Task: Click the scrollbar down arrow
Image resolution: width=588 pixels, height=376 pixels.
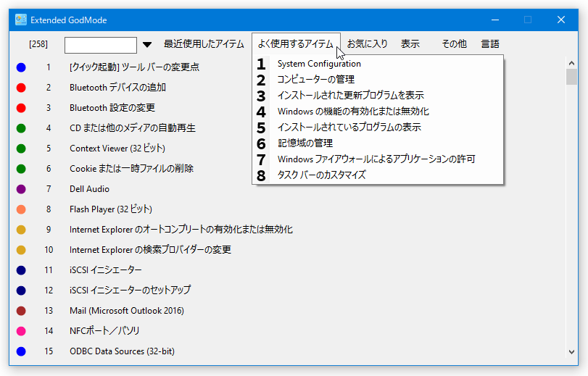Action: click(x=571, y=352)
